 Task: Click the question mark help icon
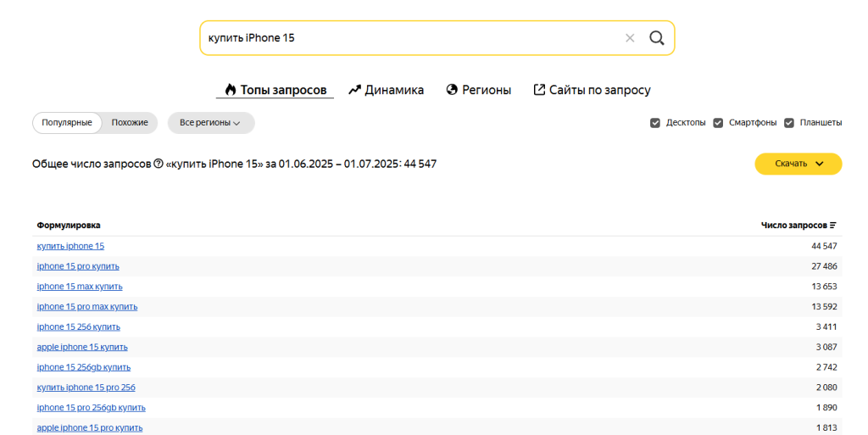159,164
